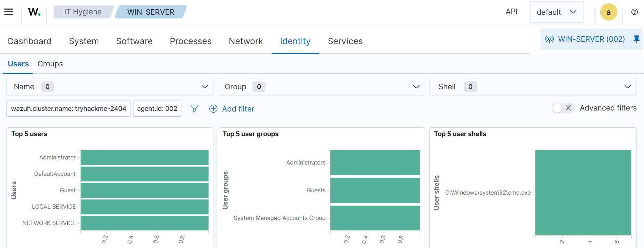The width and height of the screenshot is (644, 248).
Task: Click the WIN-SERVER breadcrumb
Action: (x=151, y=12)
